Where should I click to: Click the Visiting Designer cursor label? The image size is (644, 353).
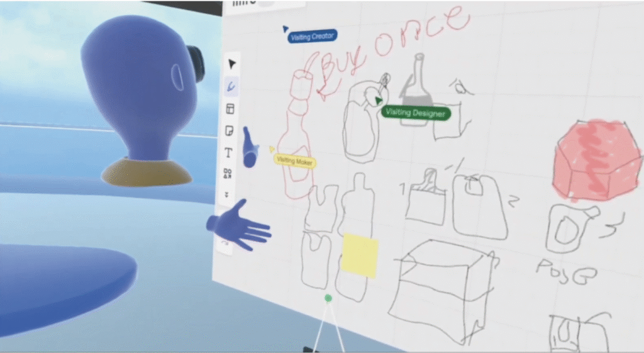(x=416, y=113)
